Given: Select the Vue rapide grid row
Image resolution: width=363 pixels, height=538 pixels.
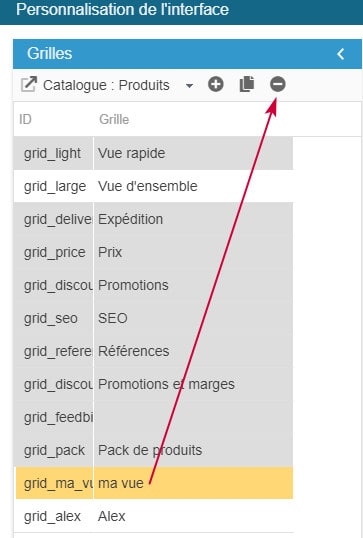Looking at the screenshot, I should [153, 153].
